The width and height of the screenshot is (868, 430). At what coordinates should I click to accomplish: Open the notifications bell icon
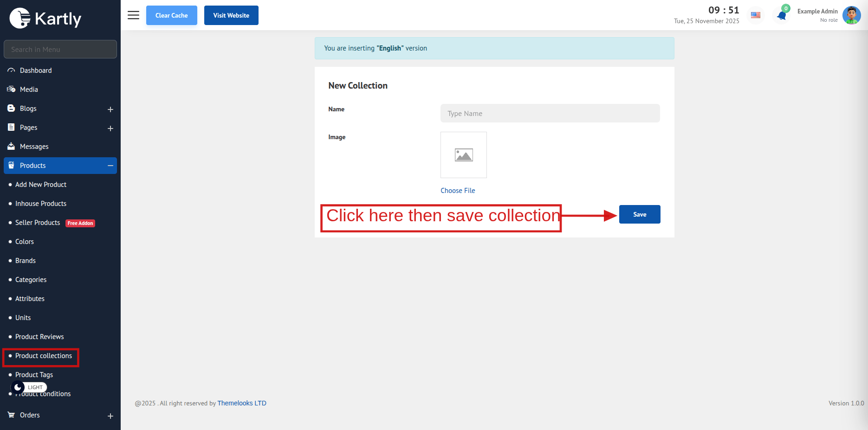[782, 16]
